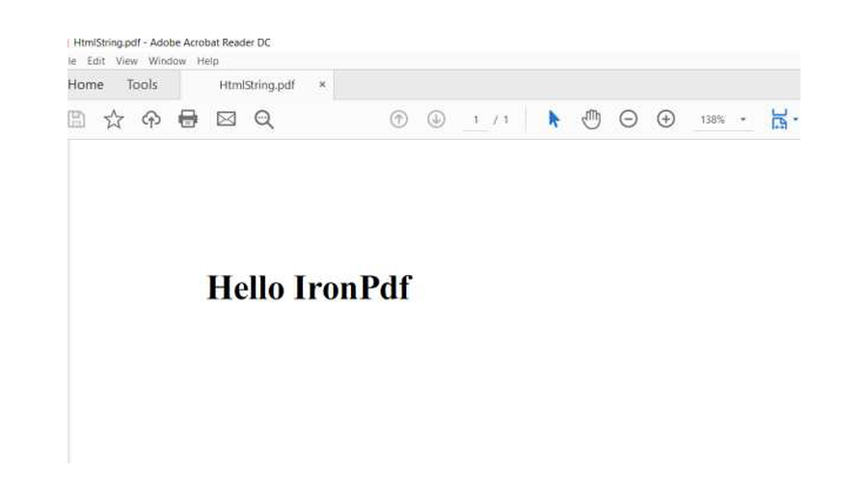The height and width of the screenshot is (502, 868).
Task: Open the Help menu
Action: (208, 61)
